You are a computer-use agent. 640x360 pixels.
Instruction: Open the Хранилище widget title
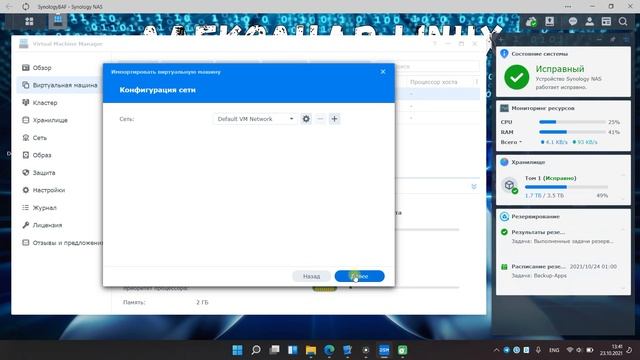pyautogui.click(x=528, y=162)
